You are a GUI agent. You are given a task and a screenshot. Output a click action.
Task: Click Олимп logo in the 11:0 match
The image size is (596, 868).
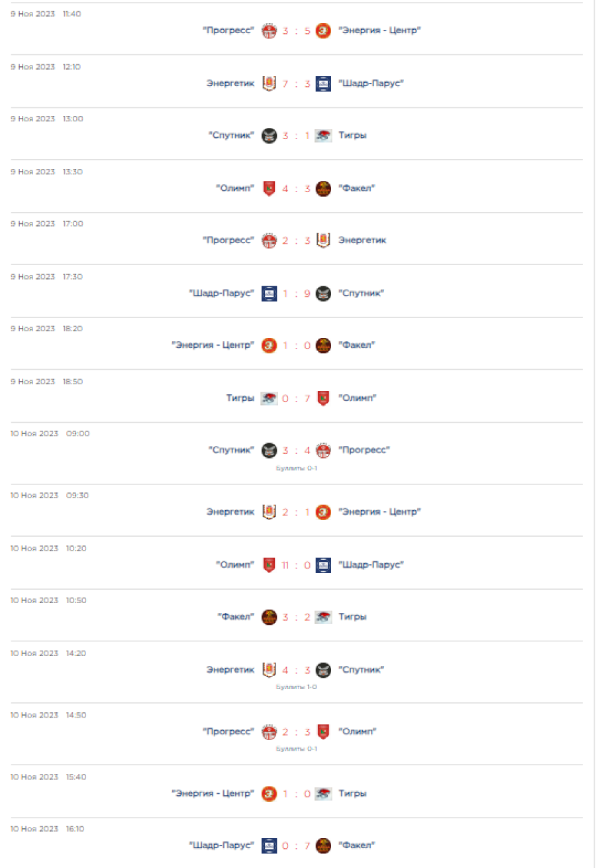pyautogui.click(x=269, y=565)
